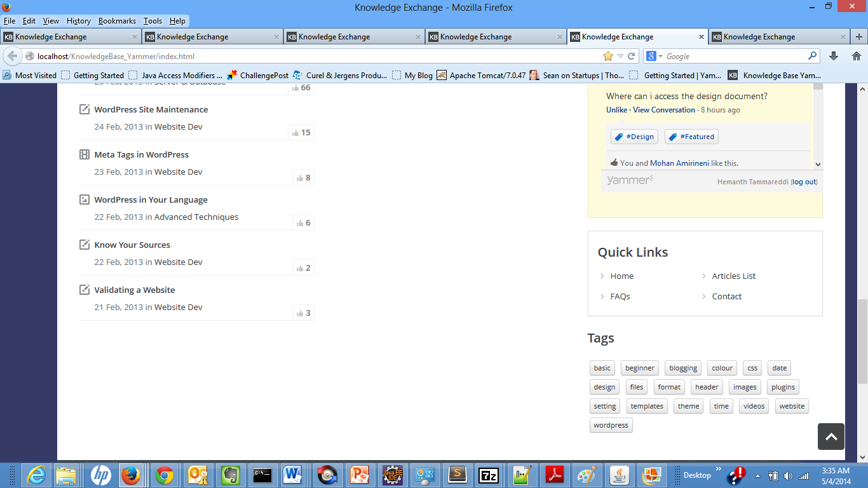Select the blogging tag
Image resolution: width=868 pixels, height=488 pixels.
coord(683,368)
